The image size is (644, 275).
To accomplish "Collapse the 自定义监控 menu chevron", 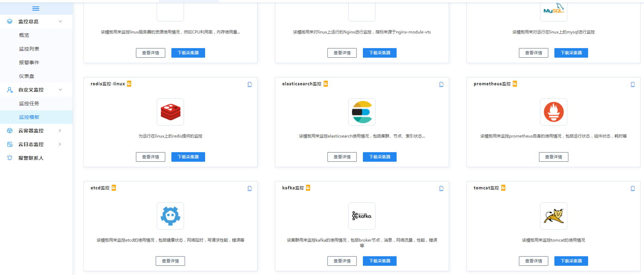I will (60, 90).
